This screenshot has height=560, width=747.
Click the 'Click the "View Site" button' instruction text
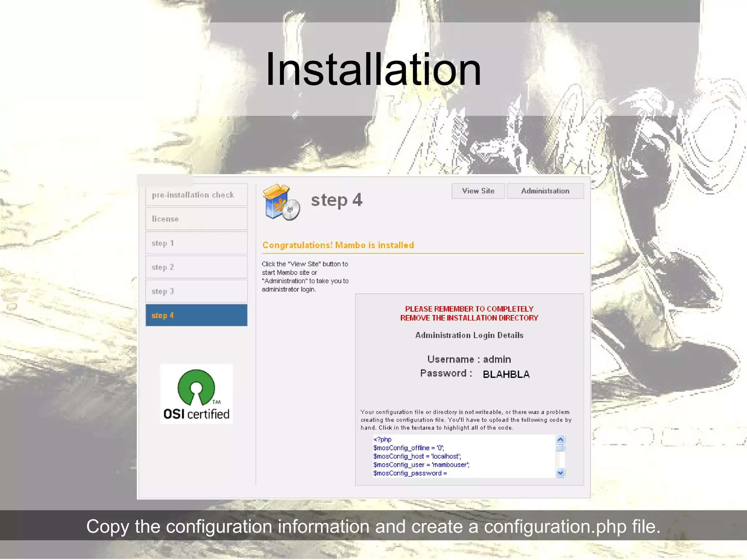[305, 277]
